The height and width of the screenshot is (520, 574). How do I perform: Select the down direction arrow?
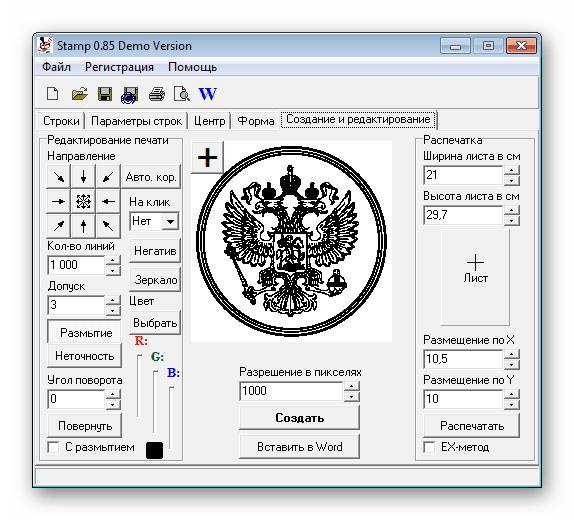point(83,177)
